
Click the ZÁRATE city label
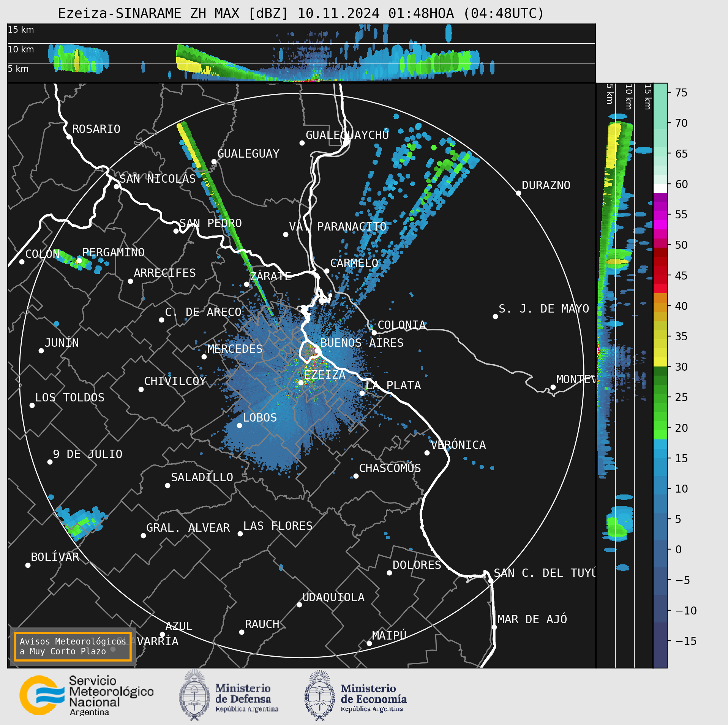(270, 276)
